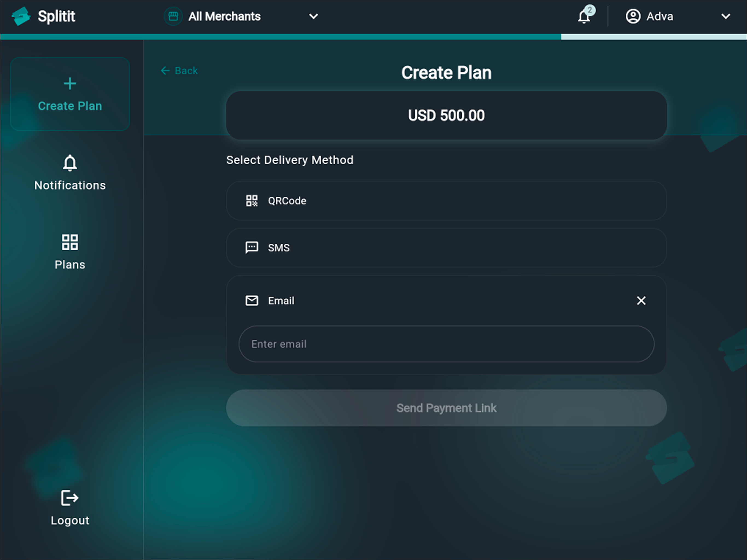
Task: Click the plus icon to create plan
Action: point(70,83)
